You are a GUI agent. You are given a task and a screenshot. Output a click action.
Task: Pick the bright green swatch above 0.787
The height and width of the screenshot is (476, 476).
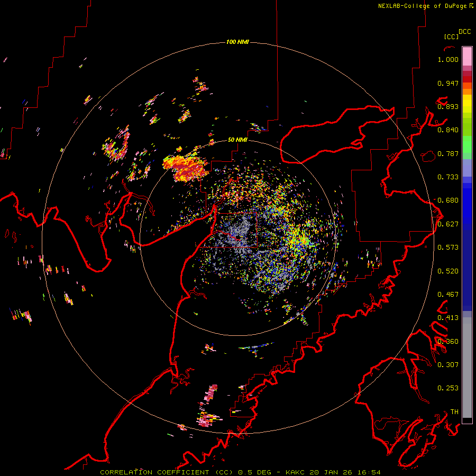tap(467, 144)
